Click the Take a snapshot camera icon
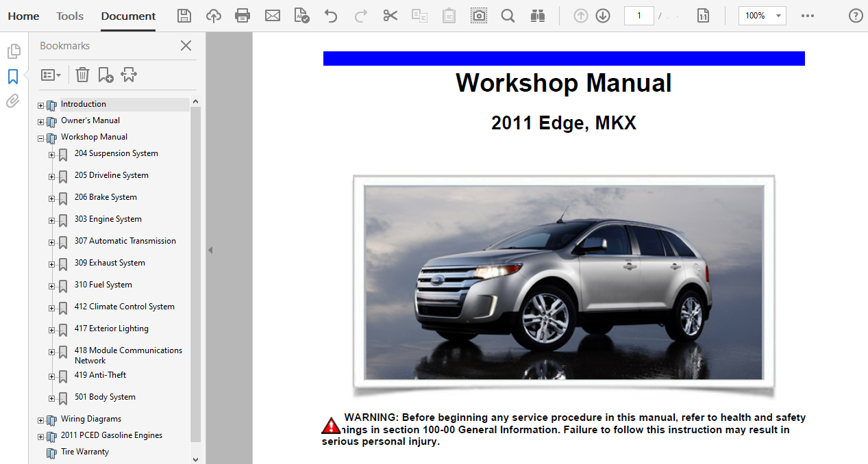This screenshot has width=868, height=464. pyautogui.click(x=479, y=16)
